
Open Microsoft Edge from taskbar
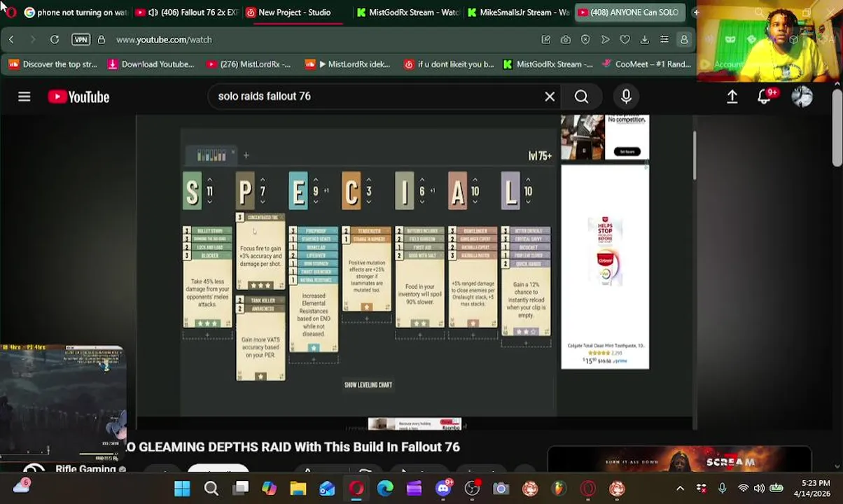click(385, 488)
